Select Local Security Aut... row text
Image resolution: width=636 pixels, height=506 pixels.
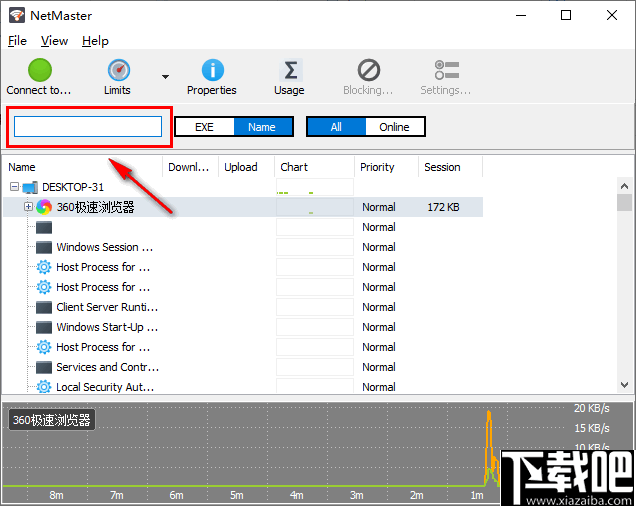[x=105, y=387]
